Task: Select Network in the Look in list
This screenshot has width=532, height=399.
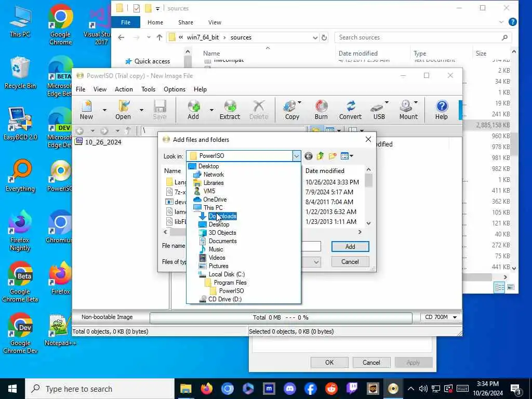Action: (214, 175)
